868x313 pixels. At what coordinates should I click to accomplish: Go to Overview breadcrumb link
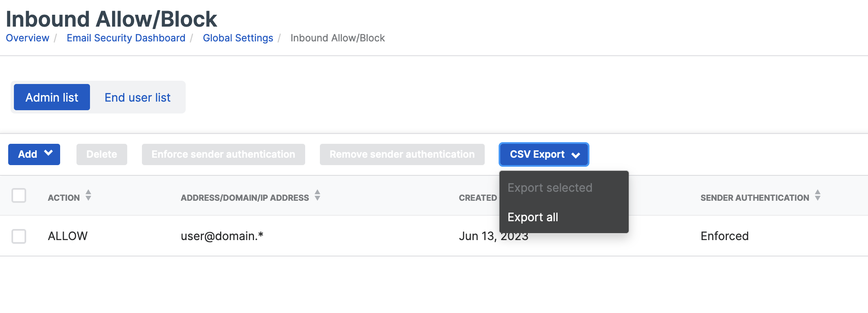pos(27,38)
